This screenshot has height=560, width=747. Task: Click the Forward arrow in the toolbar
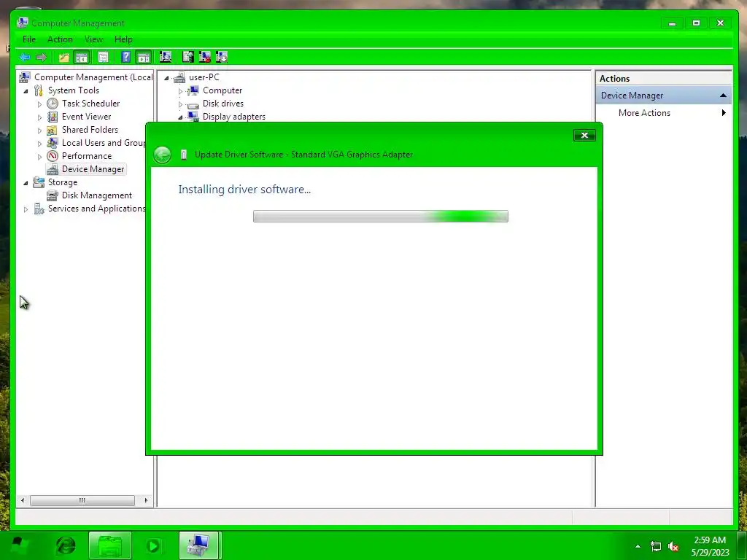tap(42, 58)
